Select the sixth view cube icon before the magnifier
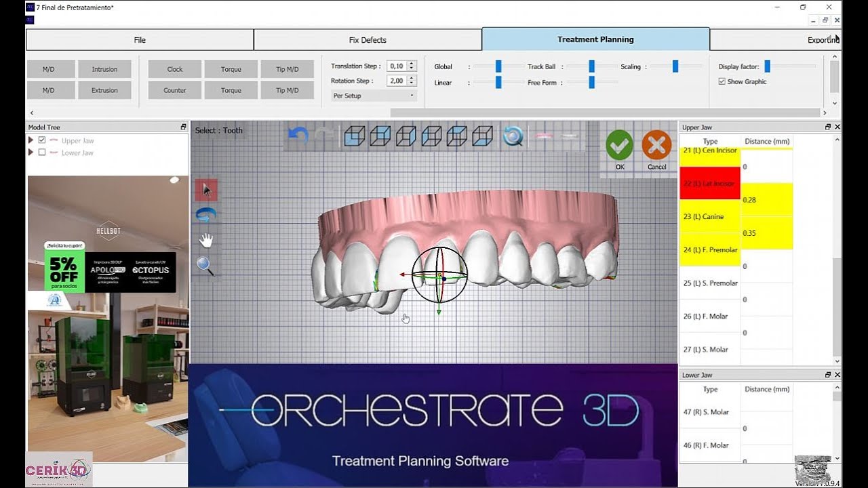This screenshot has width=868, height=488. click(x=482, y=136)
